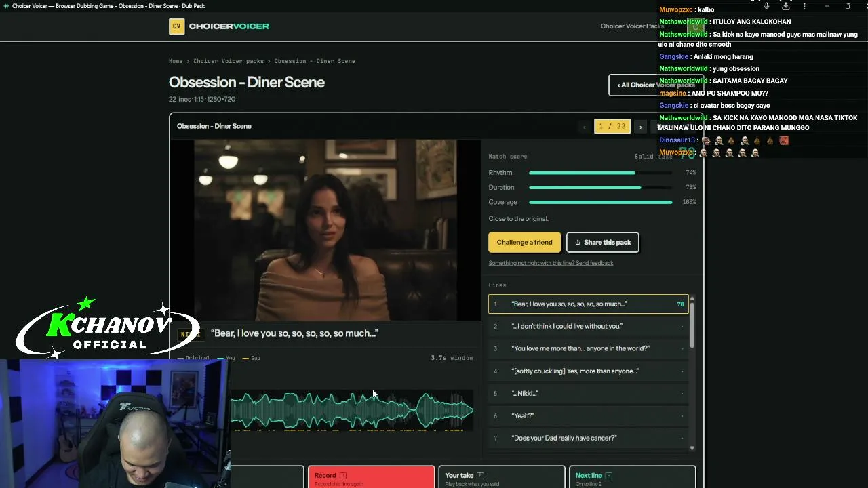868x488 pixels.
Task: Click the Lines list scrollbar thumb
Action: point(692,325)
